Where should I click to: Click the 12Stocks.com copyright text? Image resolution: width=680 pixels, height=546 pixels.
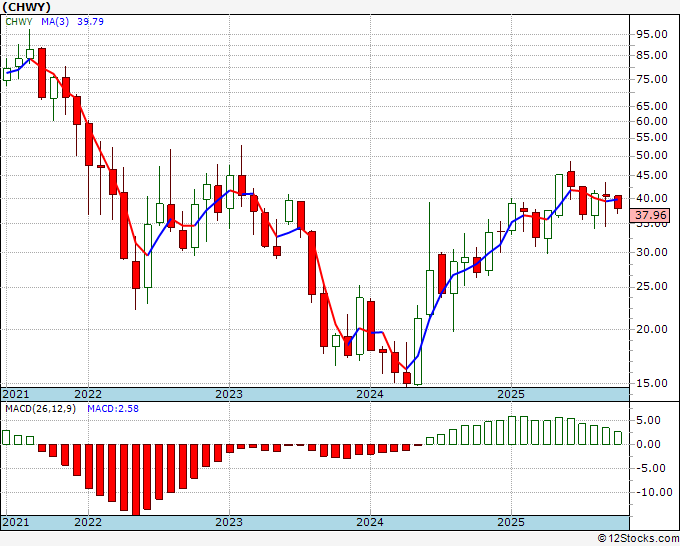click(638, 539)
